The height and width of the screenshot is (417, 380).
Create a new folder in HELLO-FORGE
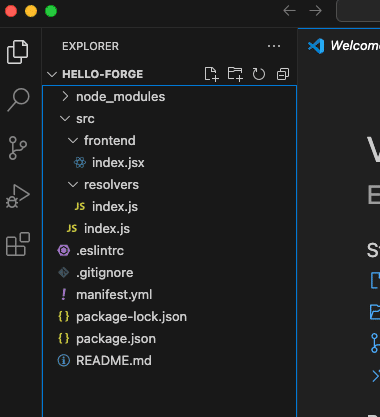pos(235,74)
